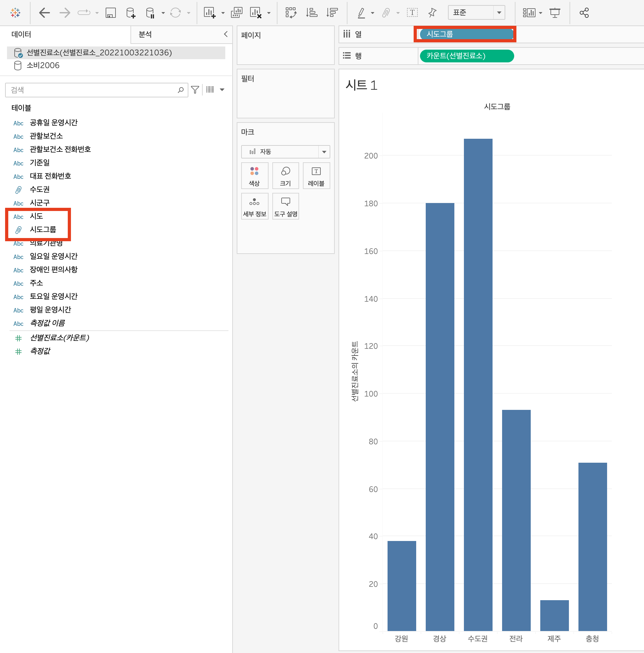The image size is (644, 653).
Task: Click the 세부 정보 button in the Marks card
Action: click(255, 207)
